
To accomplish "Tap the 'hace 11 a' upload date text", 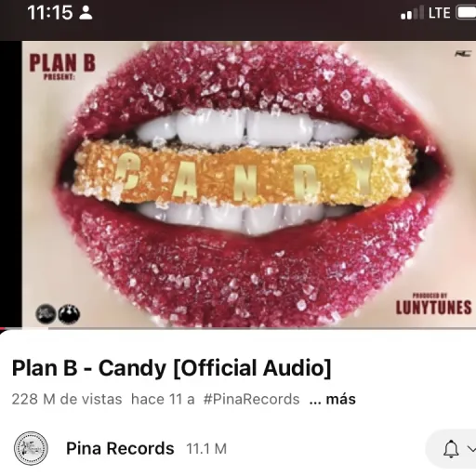I will click(163, 399).
